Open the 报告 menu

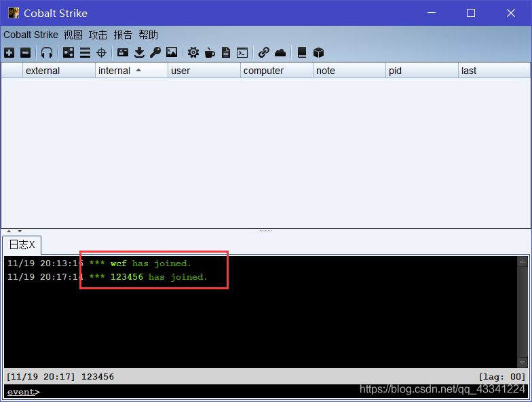coord(123,35)
